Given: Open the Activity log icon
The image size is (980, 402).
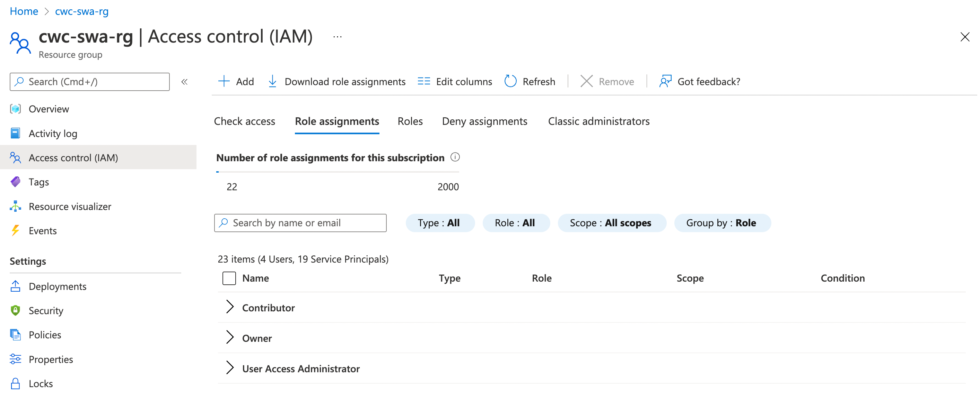Looking at the screenshot, I should click(15, 133).
